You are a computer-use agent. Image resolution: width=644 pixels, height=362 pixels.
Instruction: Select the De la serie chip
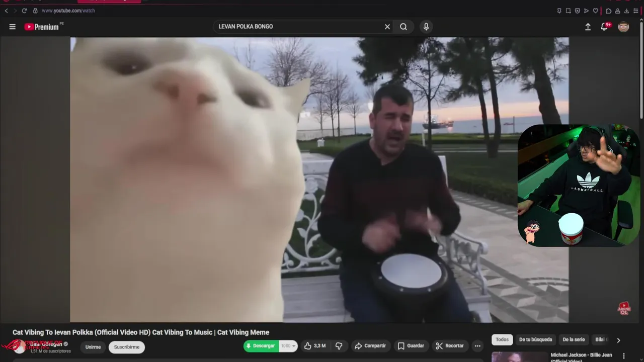574,340
